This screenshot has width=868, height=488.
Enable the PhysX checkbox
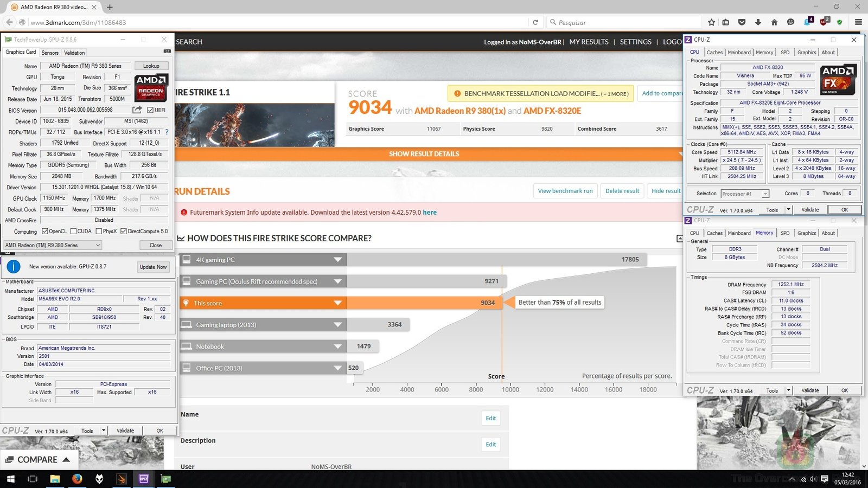(x=99, y=232)
